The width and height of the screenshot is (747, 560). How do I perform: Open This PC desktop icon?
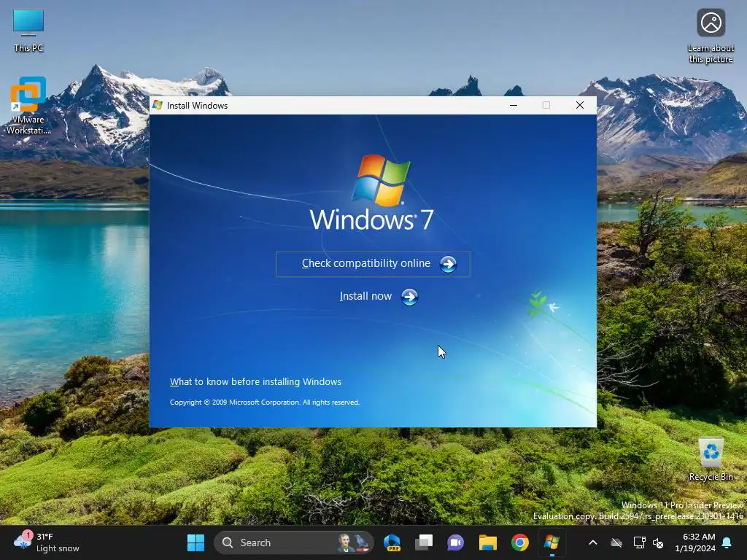pos(28,31)
